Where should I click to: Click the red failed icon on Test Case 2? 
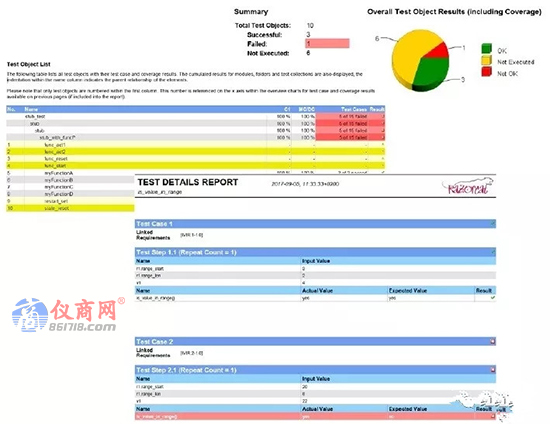point(492,341)
